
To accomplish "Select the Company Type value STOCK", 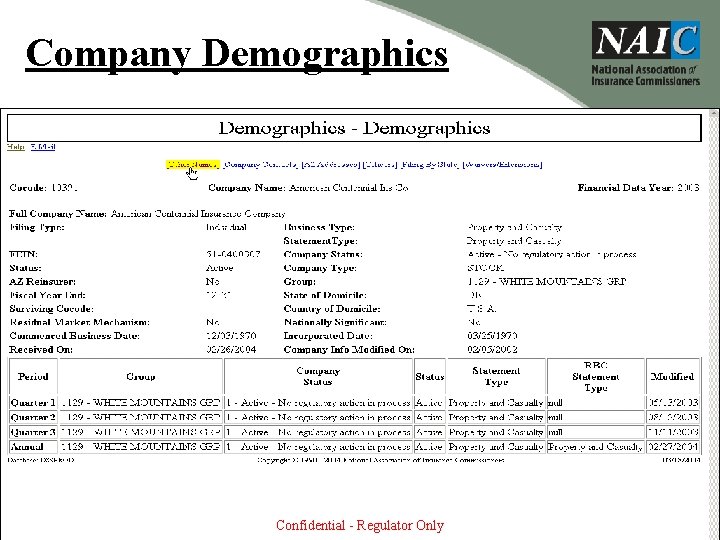I will [x=485, y=268].
